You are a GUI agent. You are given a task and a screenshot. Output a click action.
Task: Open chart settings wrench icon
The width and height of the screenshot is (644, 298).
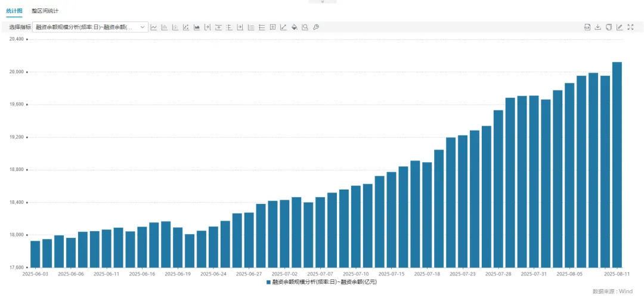316,27
